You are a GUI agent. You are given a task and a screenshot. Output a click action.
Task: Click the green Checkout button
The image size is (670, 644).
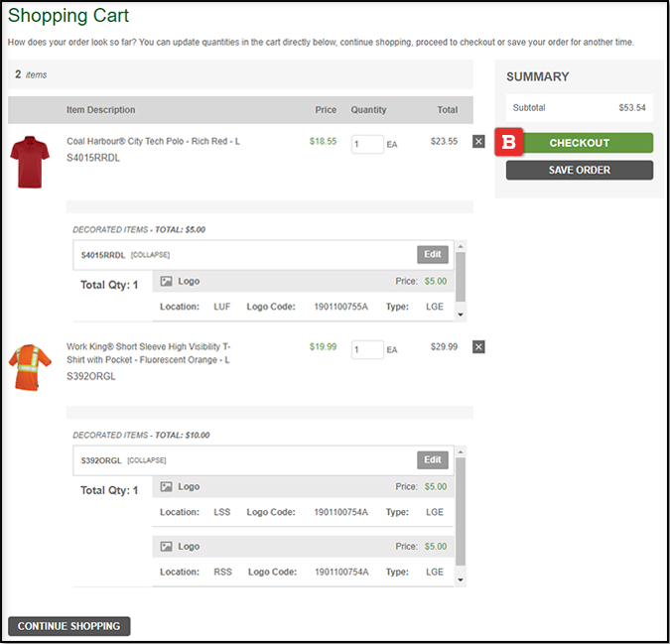click(x=579, y=143)
